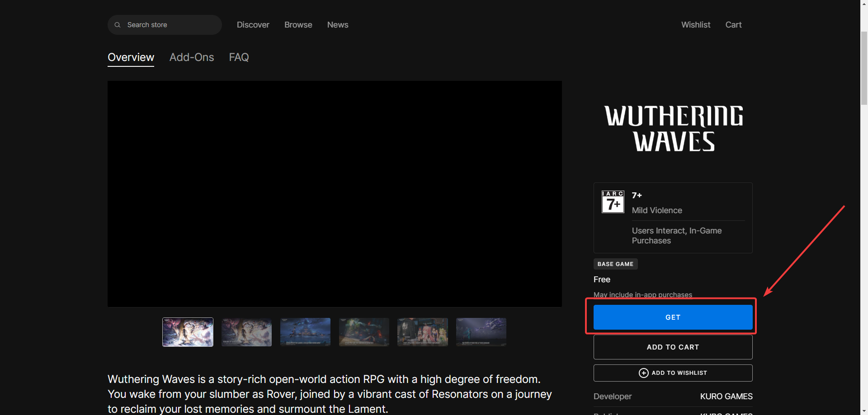Select the last media thumbnail
The image size is (868, 415).
[481, 332]
